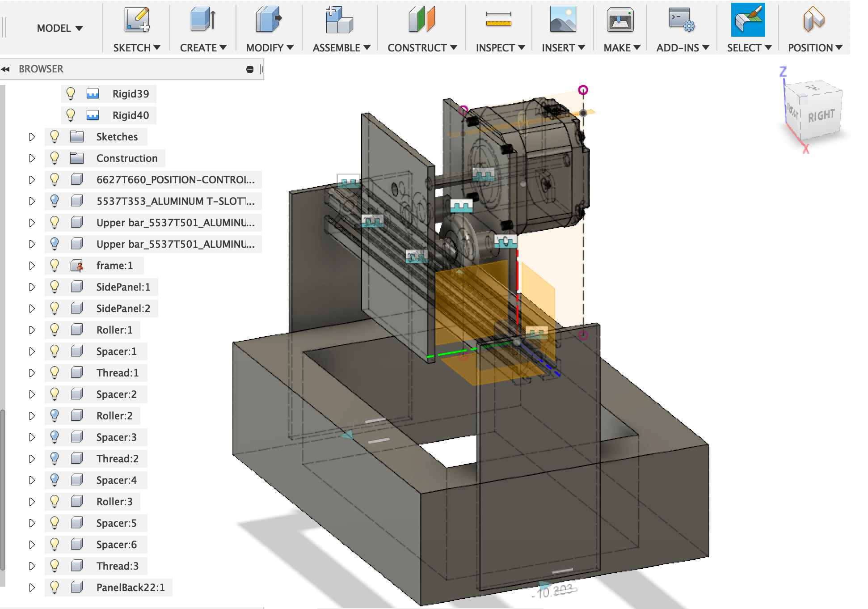
Task: Click the Press Pull icon under MODIFY
Action: pyautogui.click(x=269, y=20)
